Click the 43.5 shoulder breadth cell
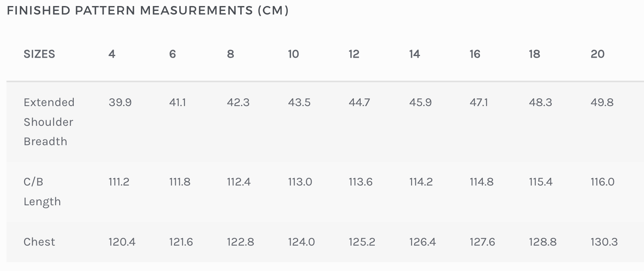 click(299, 102)
